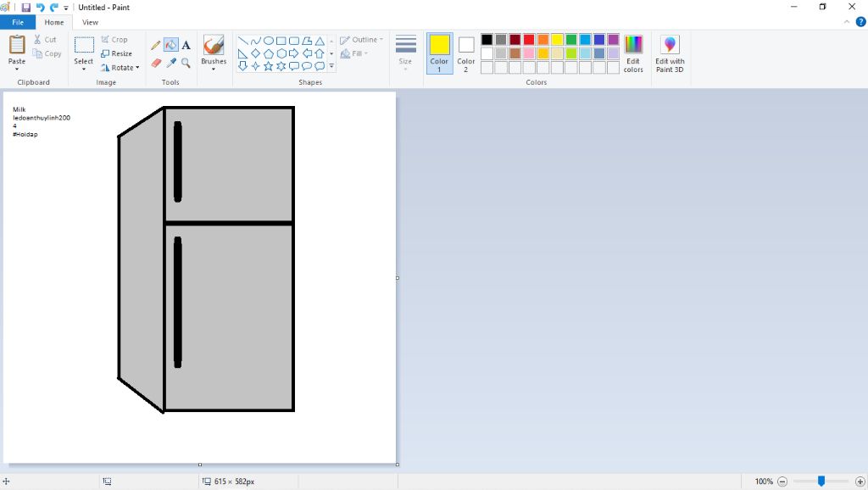Image resolution: width=868 pixels, height=490 pixels.
Task: Choose the Hexagon shape
Action: click(281, 53)
